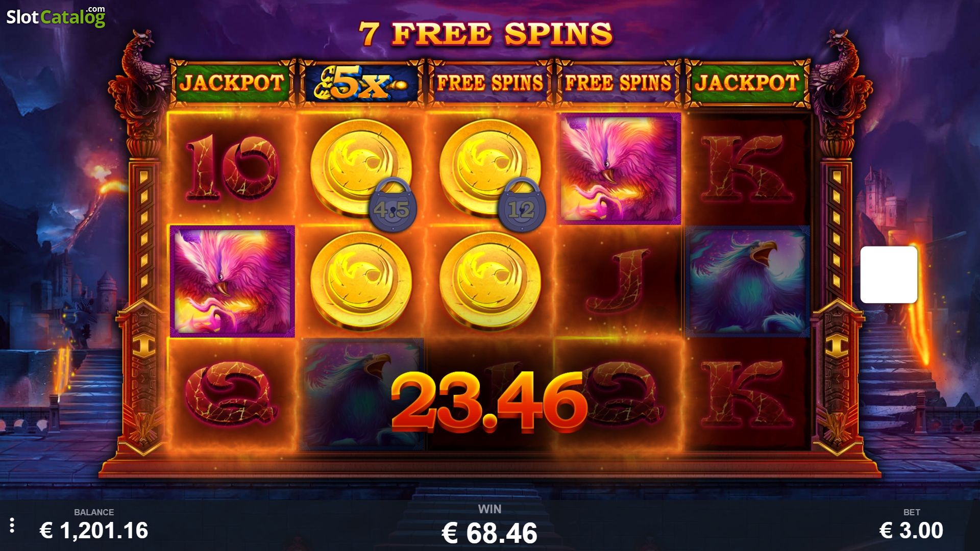The height and width of the screenshot is (551, 980).
Task: Select the right JACKPOT banner
Action: (747, 83)
